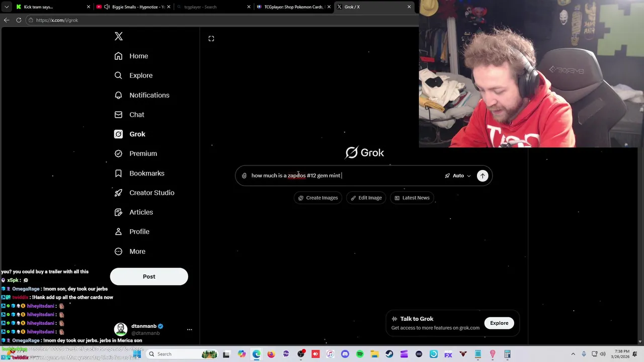Screen dimensions: 644x362
Task: Open the clock showing 7:38 PM
Action: pos(621,354)
